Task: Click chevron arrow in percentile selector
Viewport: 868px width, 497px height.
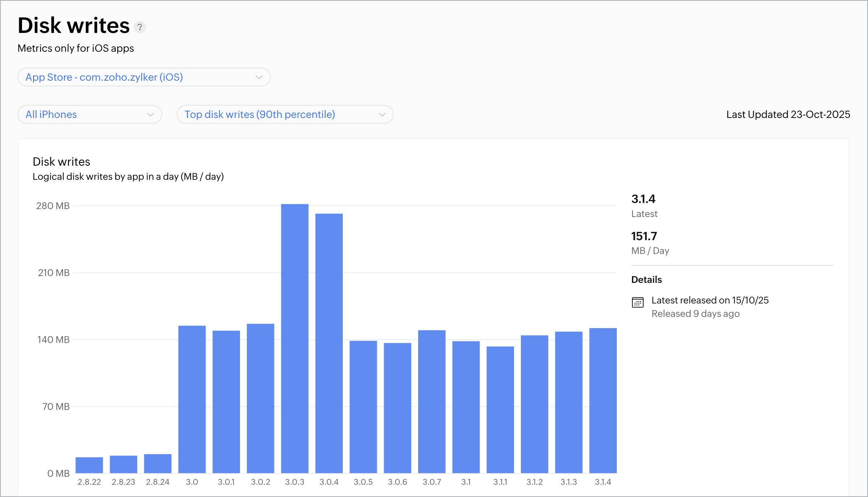Action: [x=382, y=114]
